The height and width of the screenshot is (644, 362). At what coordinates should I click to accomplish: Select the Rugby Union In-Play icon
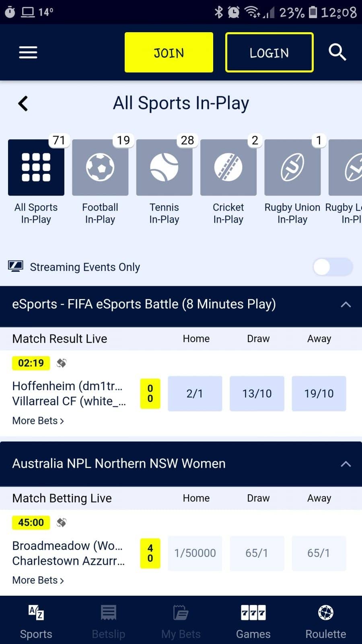[x=292, y=167]
